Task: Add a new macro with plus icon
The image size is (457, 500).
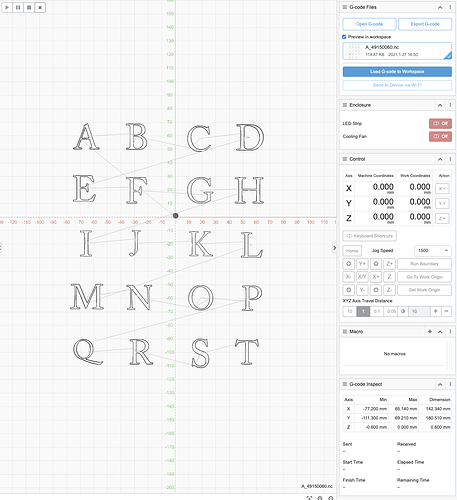Action: point(430,331)
